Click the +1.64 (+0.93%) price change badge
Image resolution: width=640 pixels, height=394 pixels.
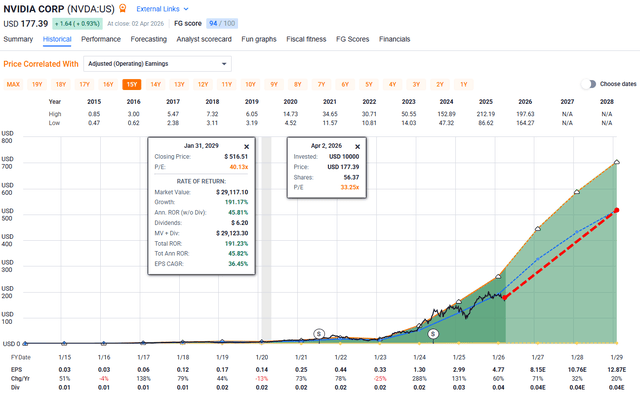pos(77,24)
